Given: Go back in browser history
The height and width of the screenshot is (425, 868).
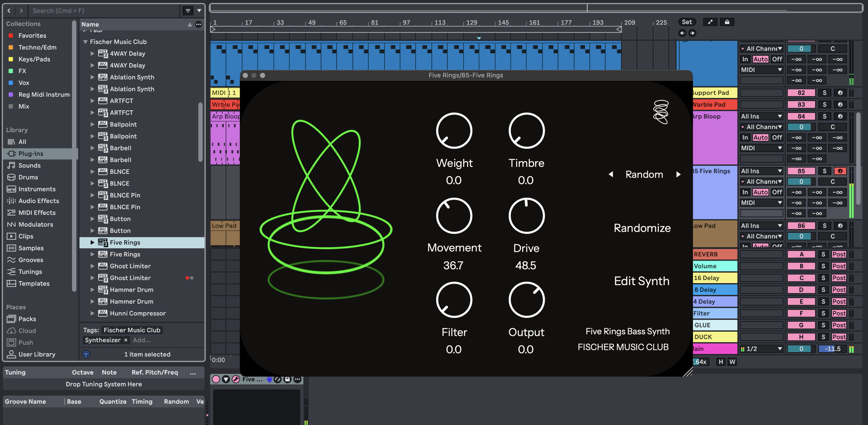Looking at the screenshot, I should pyautogui.click(x=9, y=11).
